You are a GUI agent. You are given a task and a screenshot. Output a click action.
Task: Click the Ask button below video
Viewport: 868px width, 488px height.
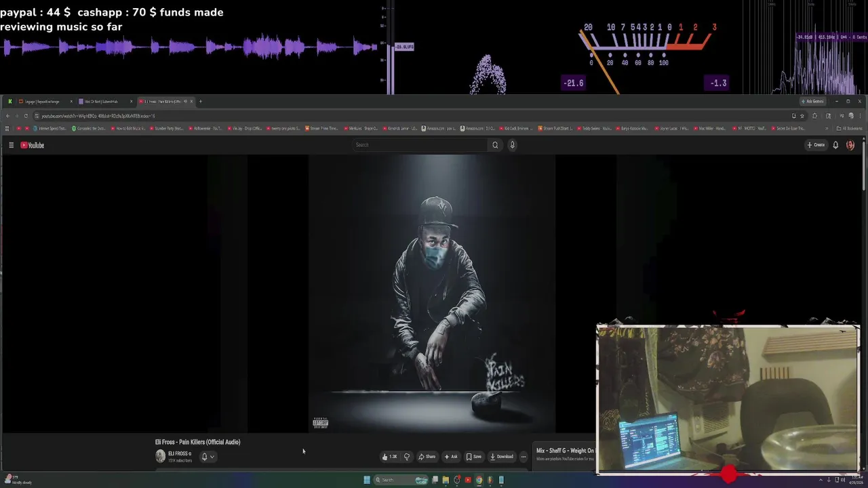[x=451, y=456]
